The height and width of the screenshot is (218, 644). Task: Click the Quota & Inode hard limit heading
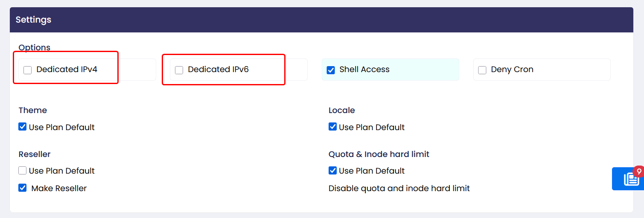(379, 154)
